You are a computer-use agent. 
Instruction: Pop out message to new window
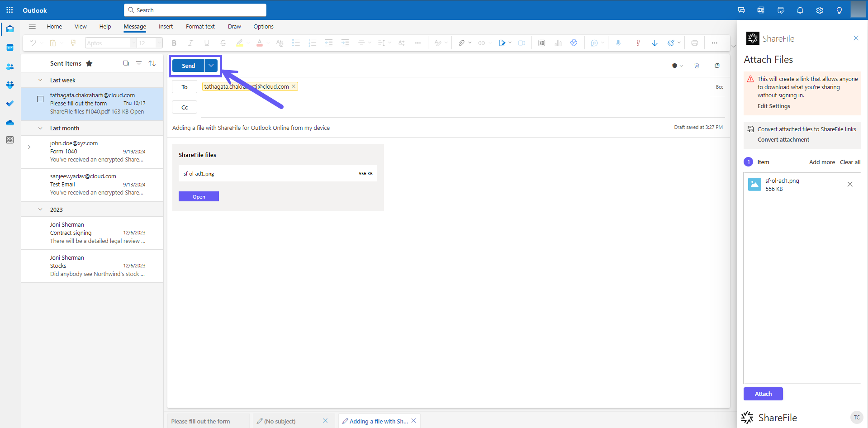(717, 66)
